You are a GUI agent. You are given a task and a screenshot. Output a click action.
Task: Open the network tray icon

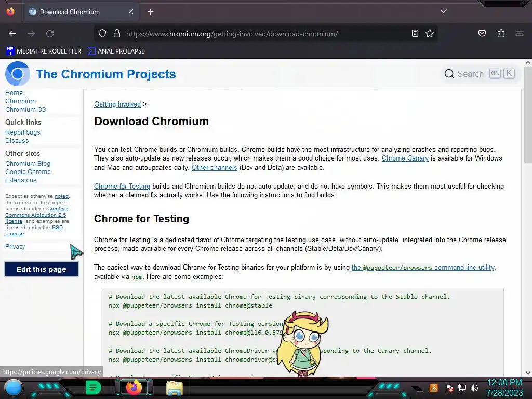pos(461,388)
